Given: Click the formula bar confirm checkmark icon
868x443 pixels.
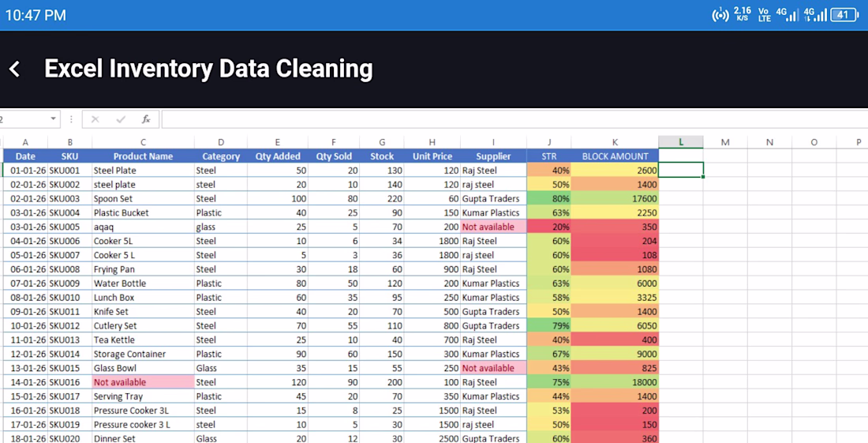Looking at the screenshot, I should coord(121,119).
